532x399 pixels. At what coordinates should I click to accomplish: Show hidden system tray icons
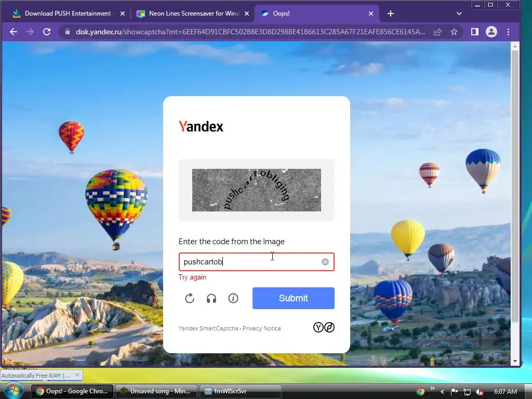(x=442, y=392)
